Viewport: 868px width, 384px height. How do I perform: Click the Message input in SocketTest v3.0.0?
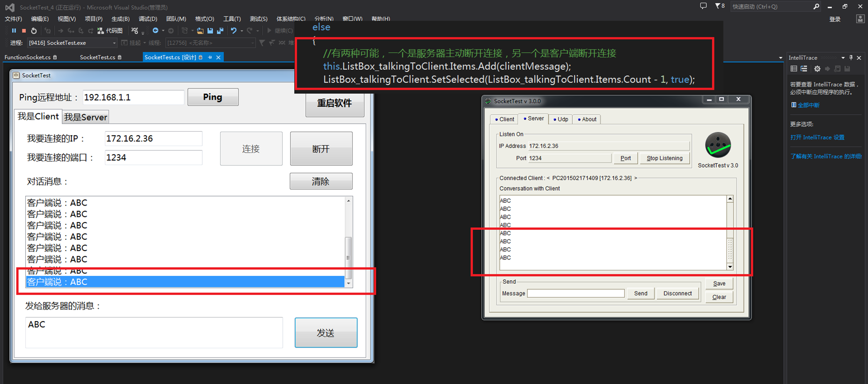576,294
